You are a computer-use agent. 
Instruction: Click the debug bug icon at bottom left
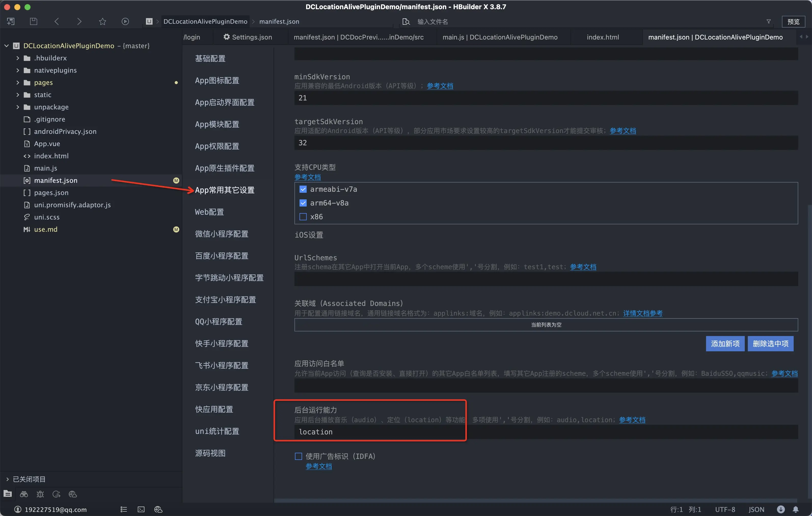40,494
